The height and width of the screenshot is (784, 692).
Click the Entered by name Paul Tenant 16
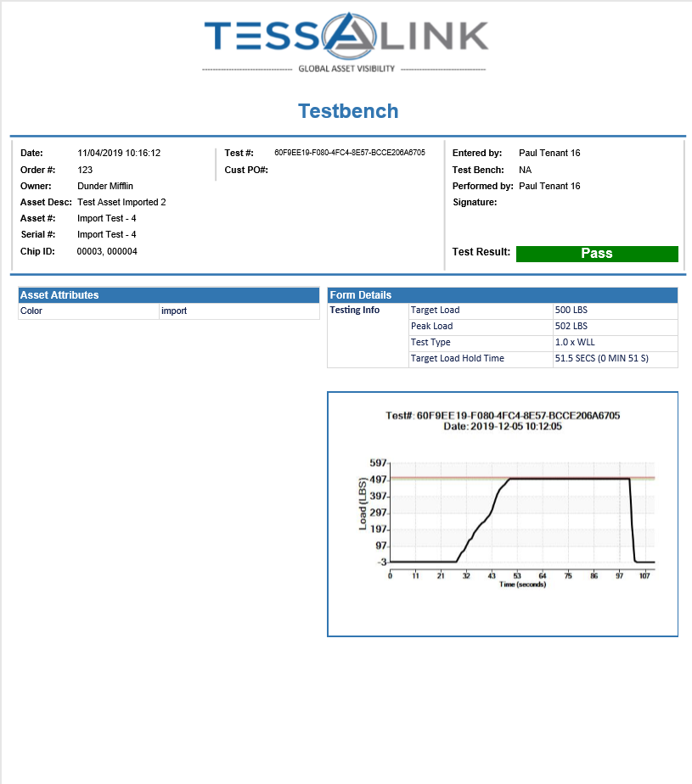point(549,154)
